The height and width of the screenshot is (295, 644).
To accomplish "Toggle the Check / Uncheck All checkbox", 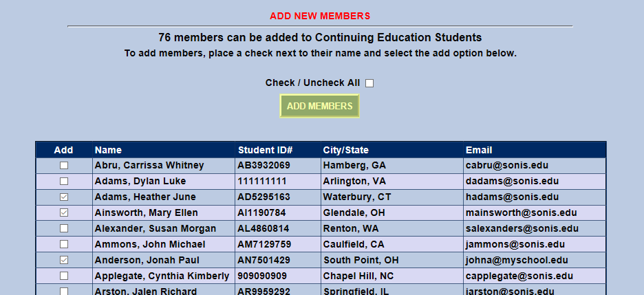I will [369, 83].
